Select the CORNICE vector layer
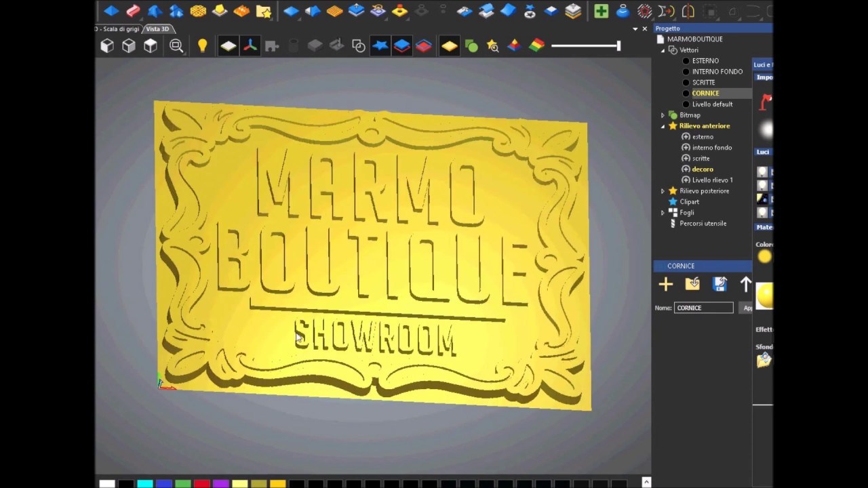The width and height of the screenshot is (868, 488). [705, 94]
